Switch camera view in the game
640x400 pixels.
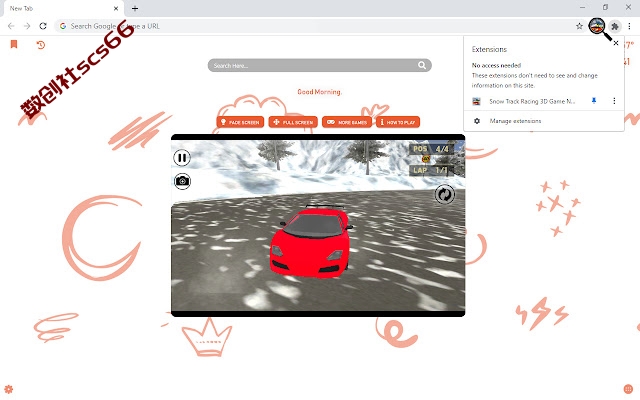182,181
